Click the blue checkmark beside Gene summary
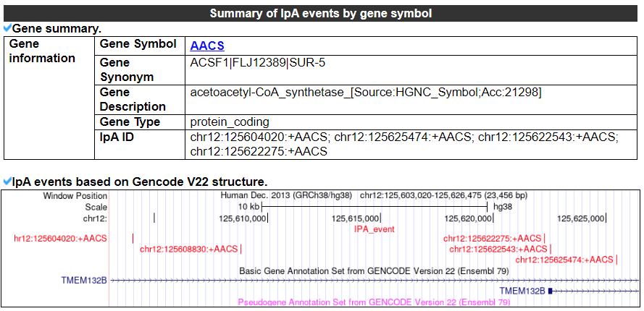 [7, 28]
